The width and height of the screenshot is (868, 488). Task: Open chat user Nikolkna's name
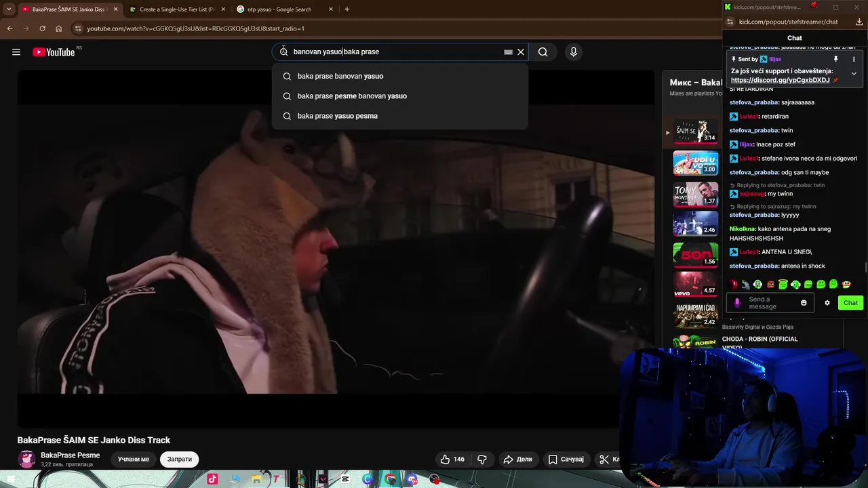tap(742, 229)
